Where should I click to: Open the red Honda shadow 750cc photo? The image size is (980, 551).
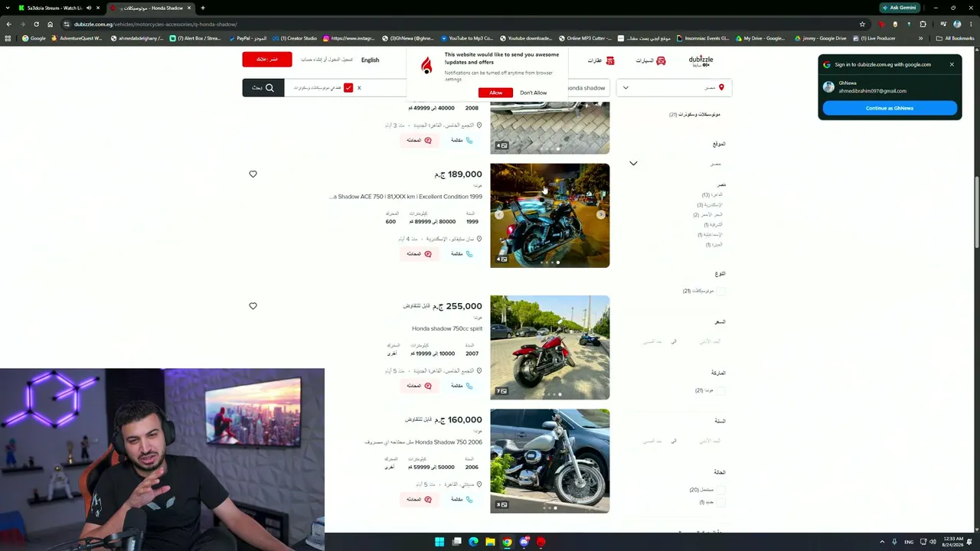tap(550, 347)
